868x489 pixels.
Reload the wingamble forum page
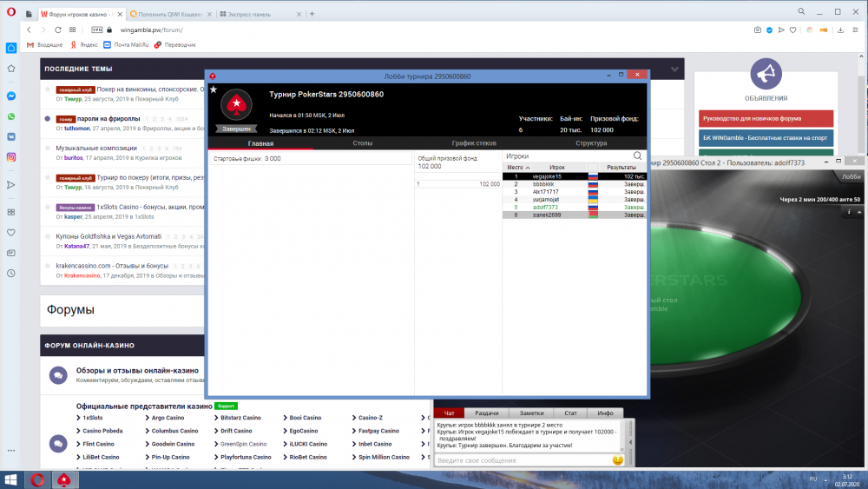click(57, 30)
